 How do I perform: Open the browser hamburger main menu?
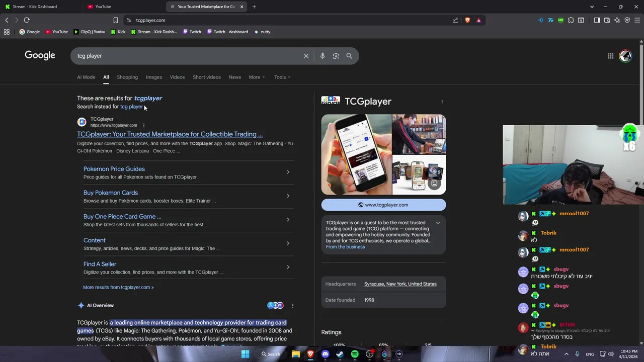tap(637, 20)
